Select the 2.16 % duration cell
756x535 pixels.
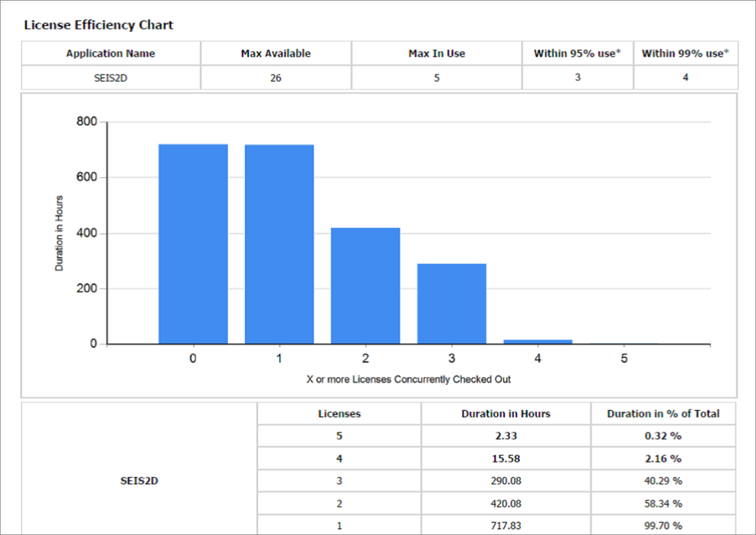click(x=663, y=458)
